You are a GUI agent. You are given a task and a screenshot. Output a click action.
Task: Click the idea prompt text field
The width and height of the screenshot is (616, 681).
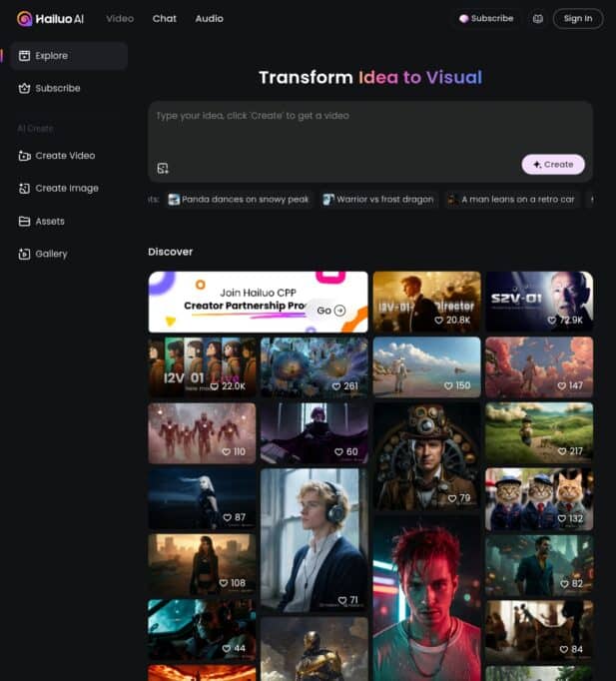coord(369,128)
